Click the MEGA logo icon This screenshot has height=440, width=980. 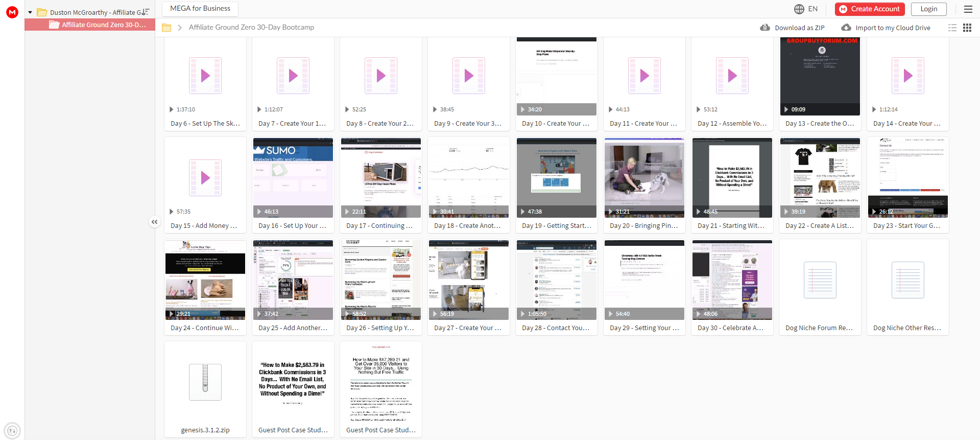pos(12,12)
